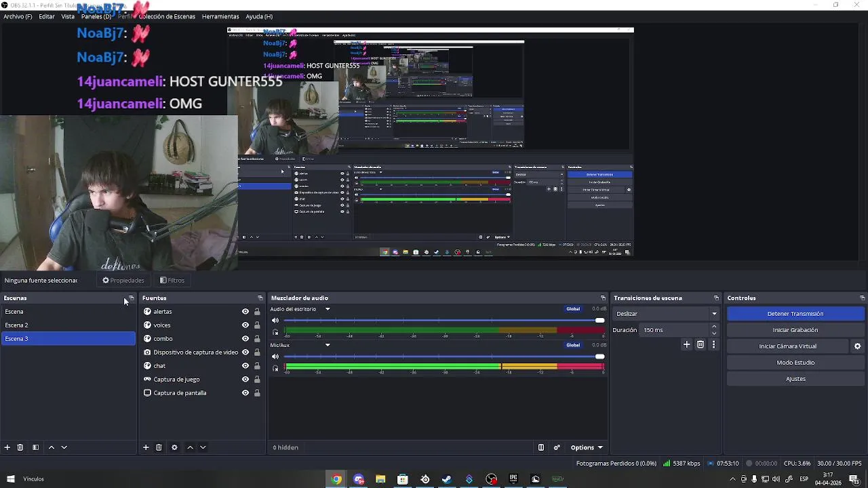
Task: Move source up with Fuentes up arrow
Action: (x=190, y=447)
